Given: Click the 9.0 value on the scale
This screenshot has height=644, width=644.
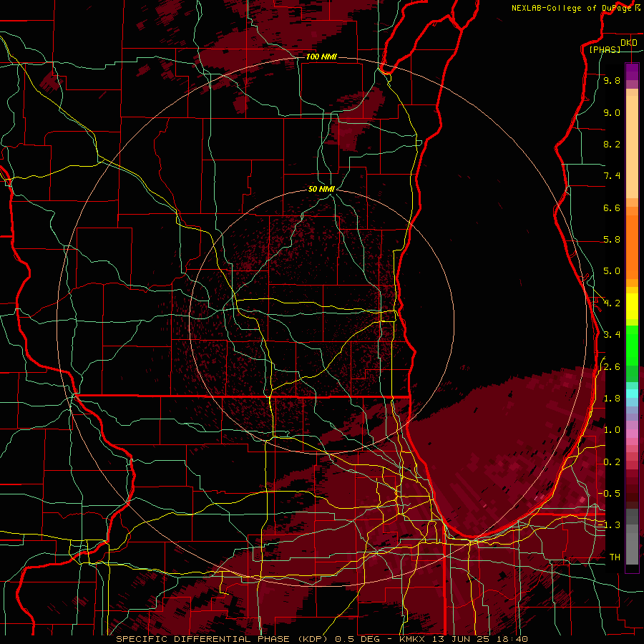Looking at the screenshot, I should 612,112.
